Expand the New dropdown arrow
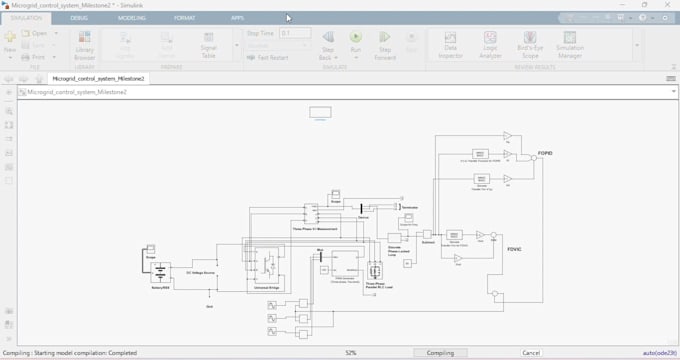Viewport: 680px width, 360px height. coord(10,58)
